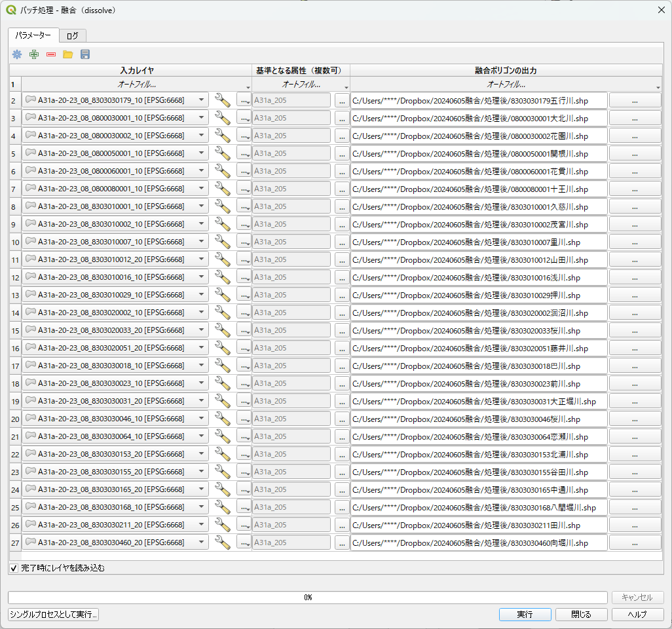Click the floppy disk save icon in toolbar

point(85,54)
